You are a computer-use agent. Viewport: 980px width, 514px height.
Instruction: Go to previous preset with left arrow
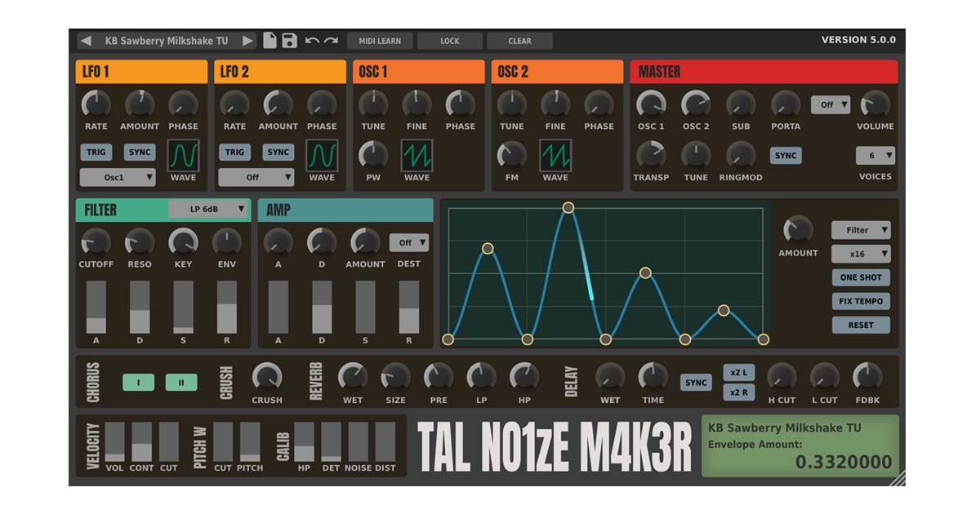86,41
